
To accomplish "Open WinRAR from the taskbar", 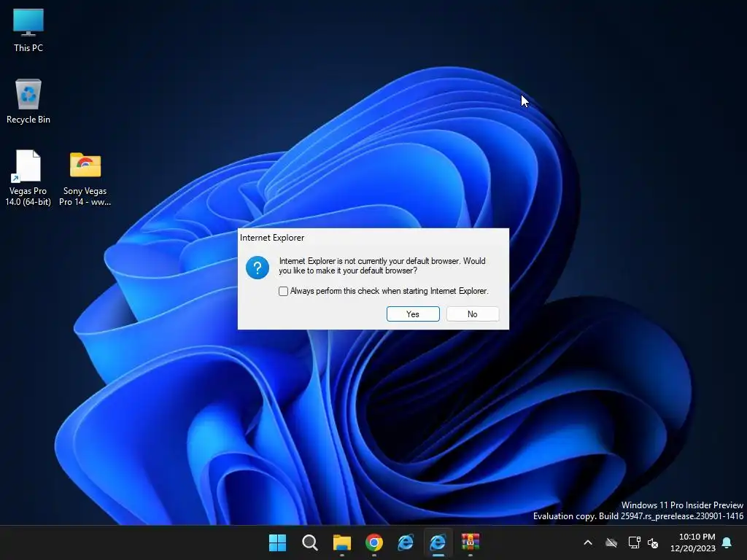I will pyautogui.click(x=471, y=542).
